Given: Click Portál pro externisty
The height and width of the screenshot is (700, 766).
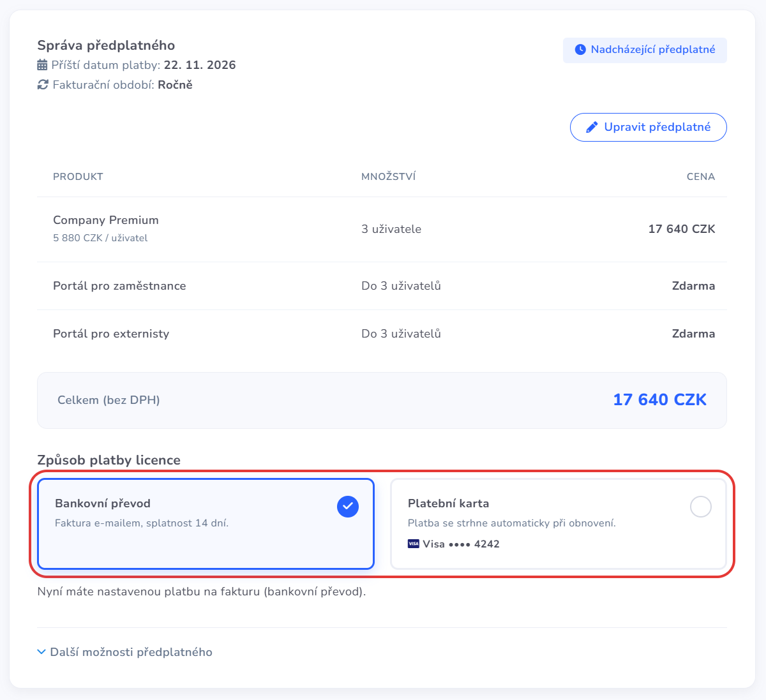Looking at the screenshot, I should click(x=111, y=334).
